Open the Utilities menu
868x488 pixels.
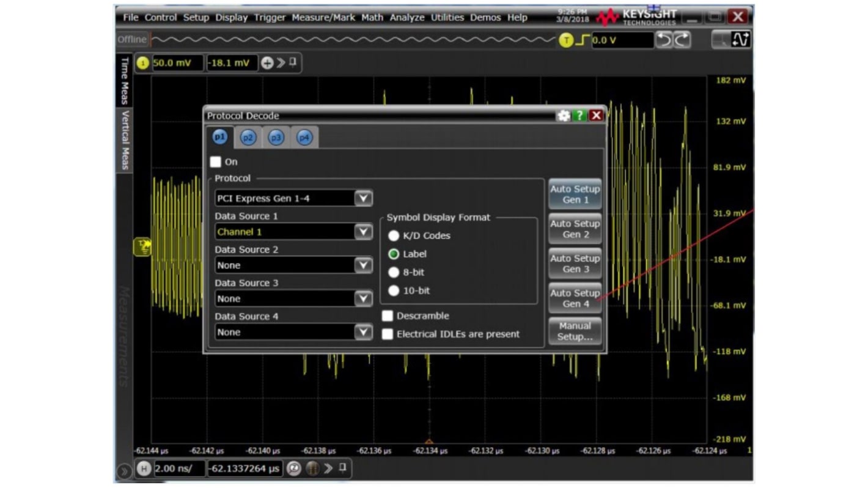(x=447, y=17)
